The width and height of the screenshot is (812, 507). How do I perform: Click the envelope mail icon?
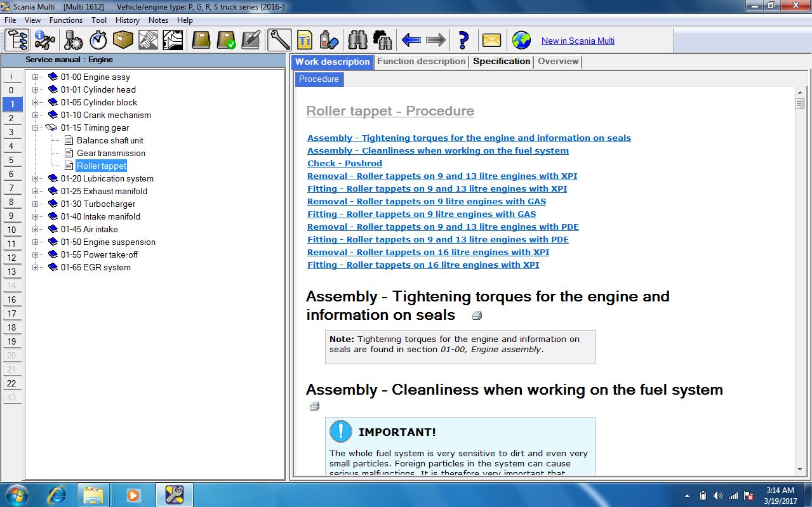pyautogui.click(x=492, y=41)
